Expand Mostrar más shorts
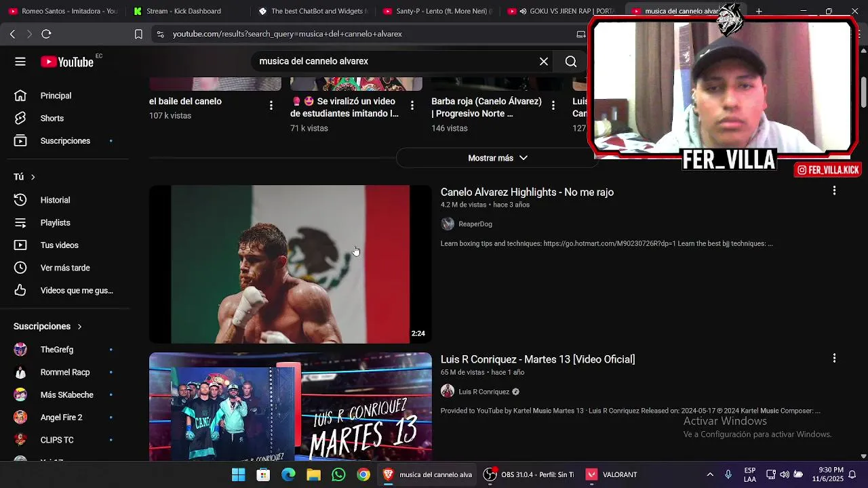868x488 pixels. point(497,158)
